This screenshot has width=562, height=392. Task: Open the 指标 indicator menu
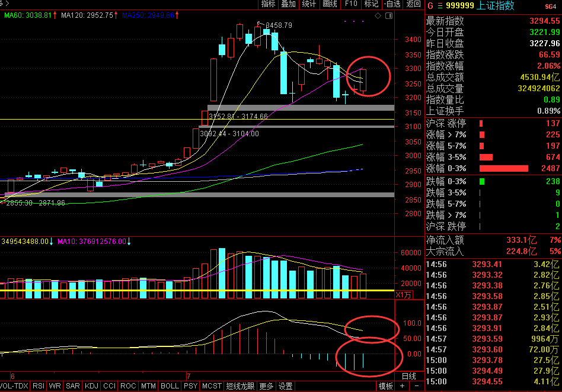268,4
